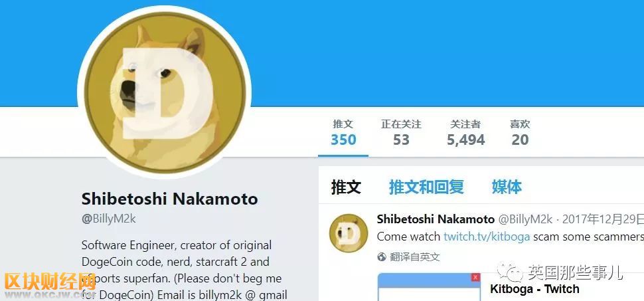The image size is (644, 301).
Task: Click the @BillyM2k handle under the profile name
Action: pos(109,219)
